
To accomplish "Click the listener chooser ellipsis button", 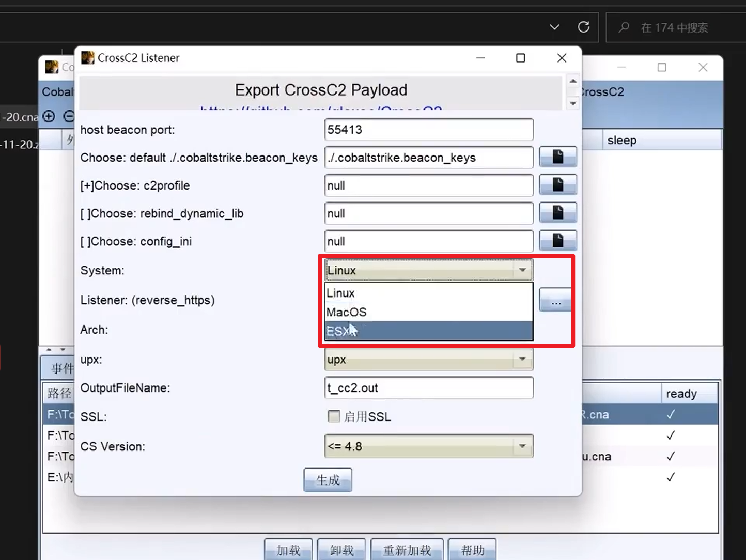I will (x=555, y=300).
